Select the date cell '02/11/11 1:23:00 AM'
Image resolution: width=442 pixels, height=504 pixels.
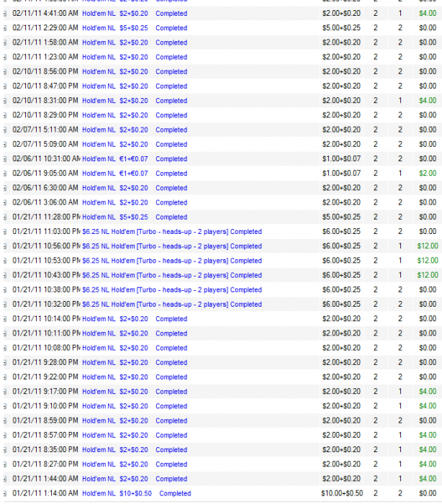45,57
